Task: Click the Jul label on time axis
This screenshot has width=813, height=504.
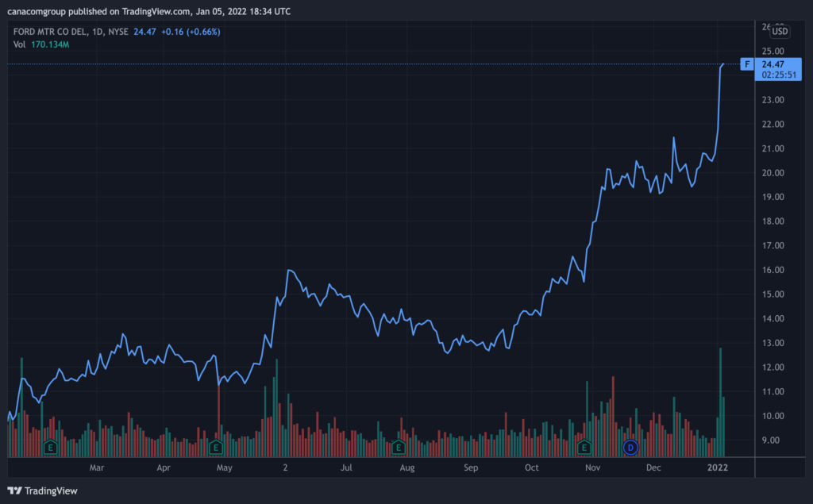Action: [346, 467]
